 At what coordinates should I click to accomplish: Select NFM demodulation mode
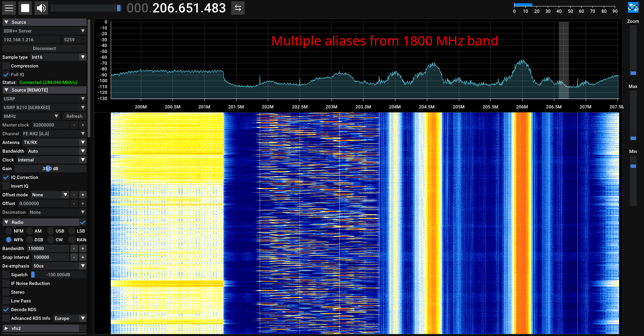(x=9, y=231)
